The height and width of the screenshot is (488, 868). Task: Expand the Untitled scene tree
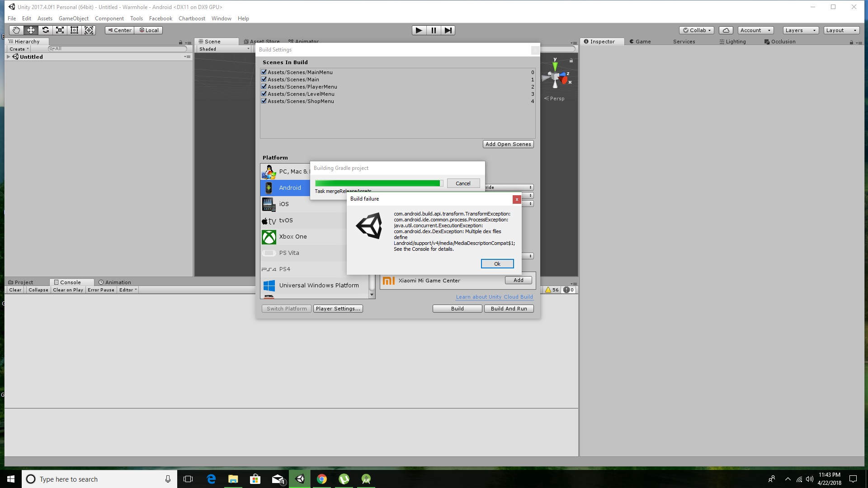coord(8,57)
